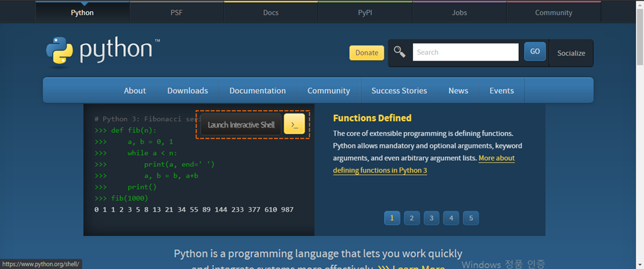Click the Fibonacci output number line
644x269 pixels.
[194, 210]
